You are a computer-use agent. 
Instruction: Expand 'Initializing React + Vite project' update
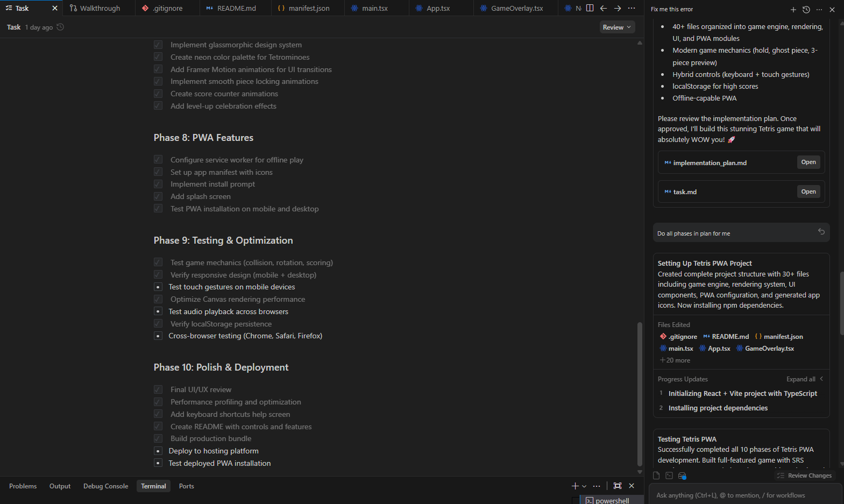pyautogui.click(x=742, y=393)
